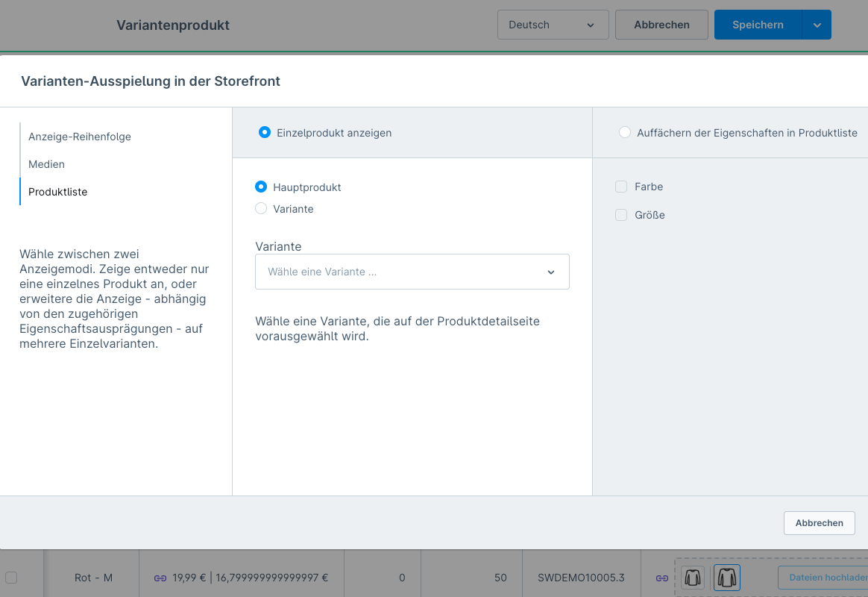Check the Rot - M row checkbox
Viewport: 868px width, 597px height.
point(11,577)
